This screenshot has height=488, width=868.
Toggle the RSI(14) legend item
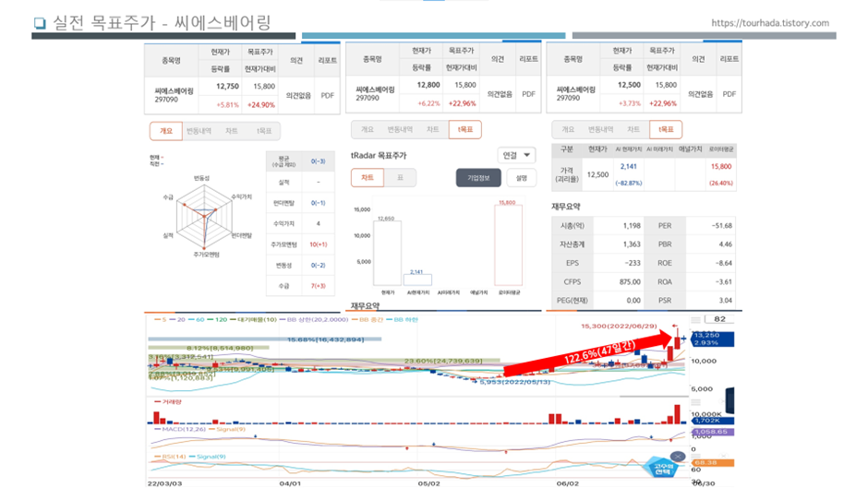coord(170,457)
